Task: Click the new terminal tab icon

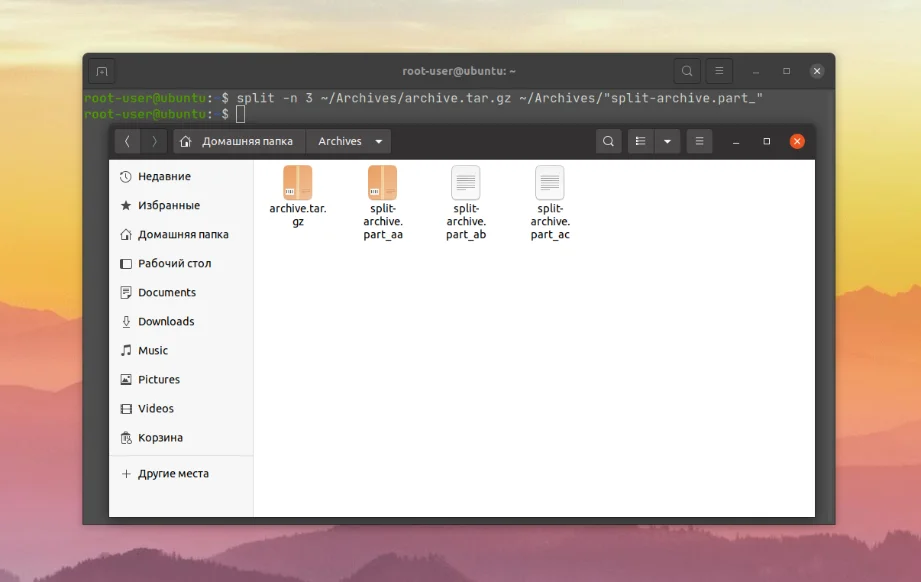Action: point(101,70)
